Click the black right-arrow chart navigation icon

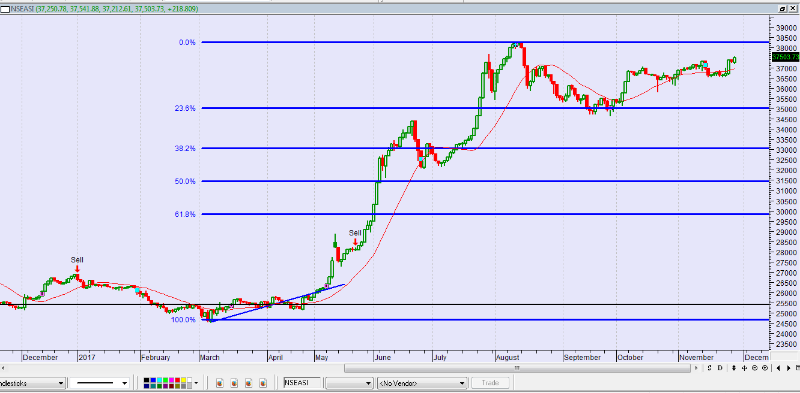click(x=789, y=368)
